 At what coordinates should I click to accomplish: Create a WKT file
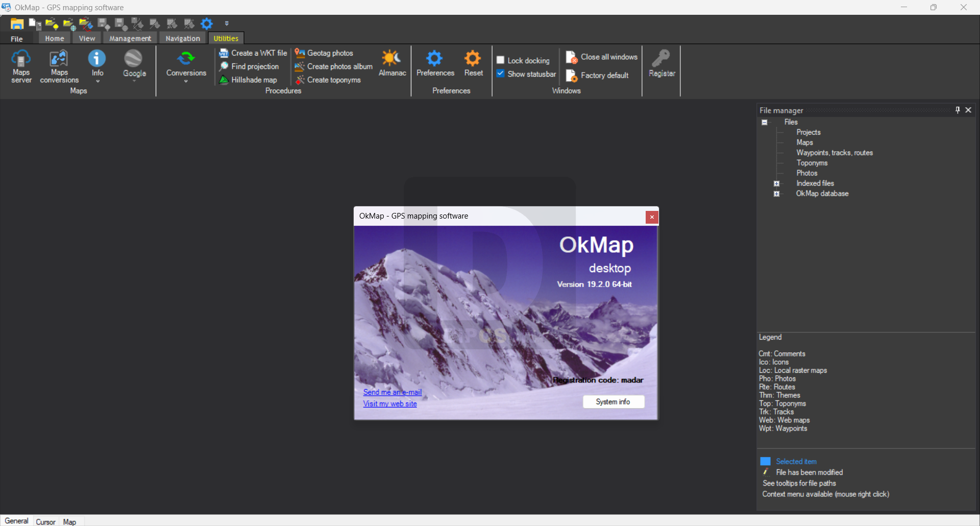point(253,53)
